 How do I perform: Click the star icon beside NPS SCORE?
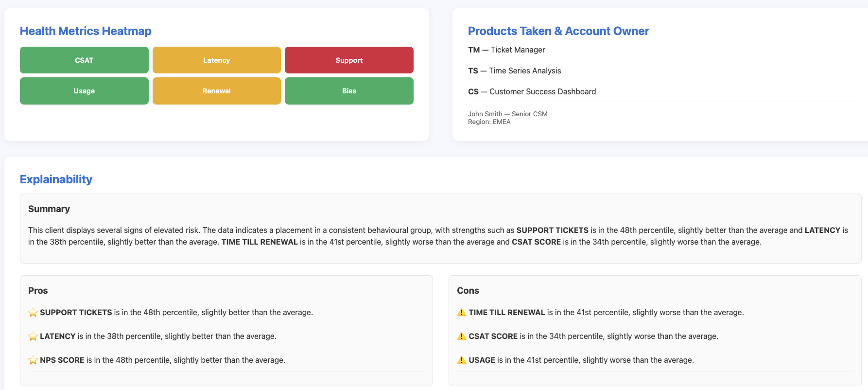(33, 360)
